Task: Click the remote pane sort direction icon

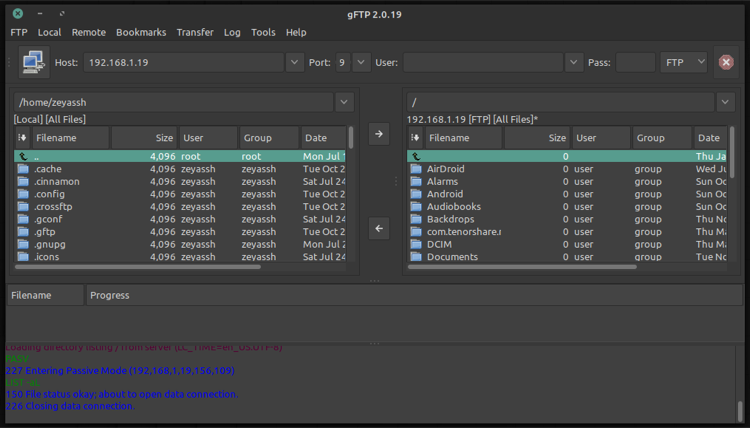Action: [416, 138]
